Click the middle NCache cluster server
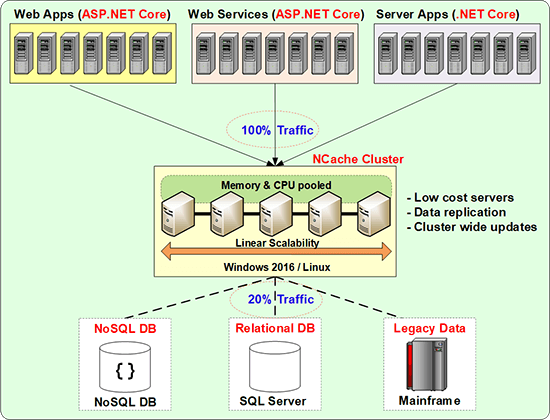This screenshot has height=420, width=550. [276, 214]
